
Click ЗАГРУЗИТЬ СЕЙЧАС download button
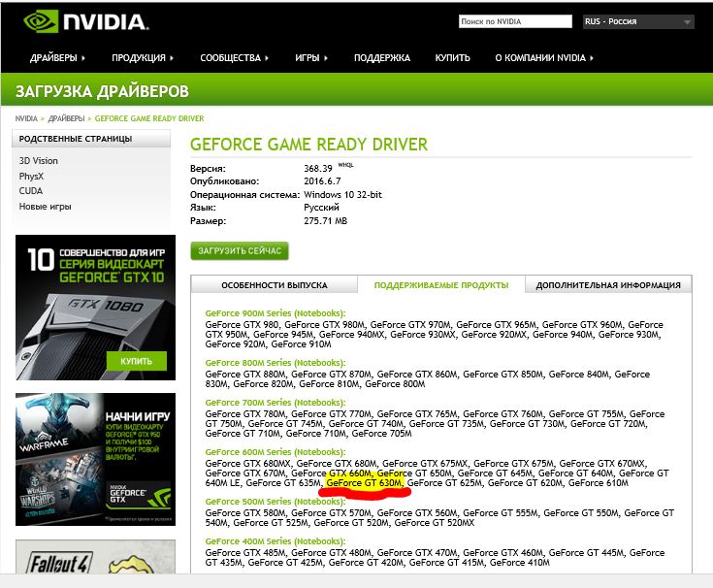click(240, 251)
